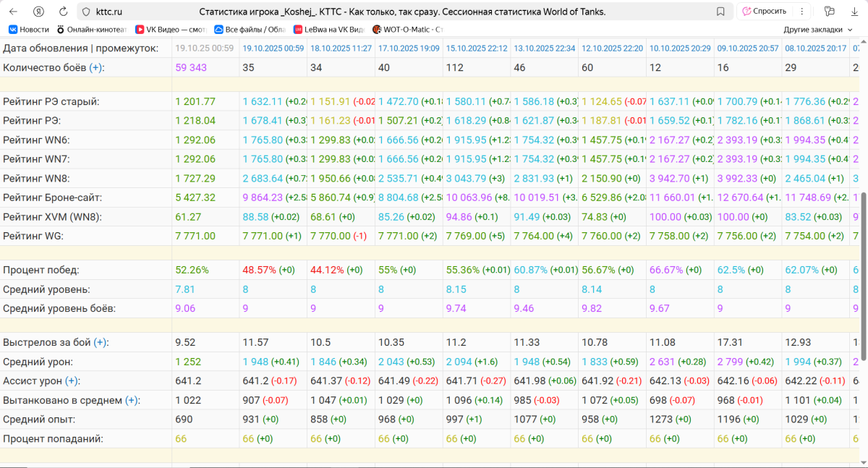Click the VK Новости bookmark icon
868x468 pixels.
click(x=12, y=30)
